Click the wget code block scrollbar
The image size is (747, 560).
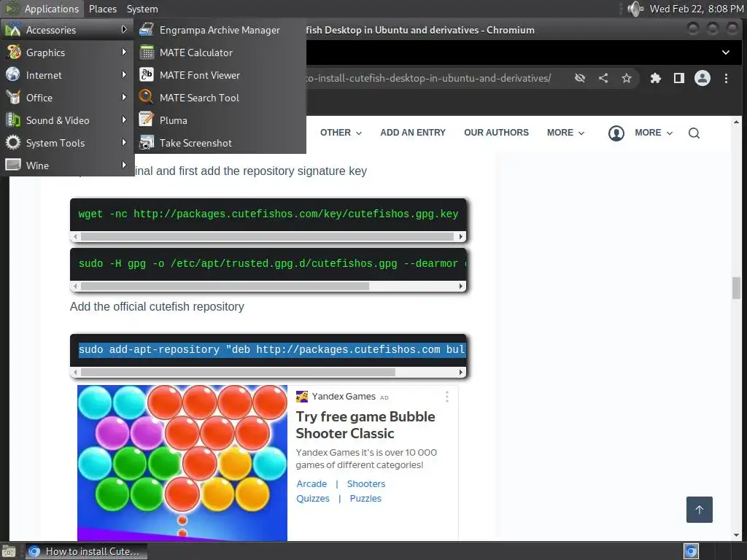pyautogui.click(x=268, y=237)
